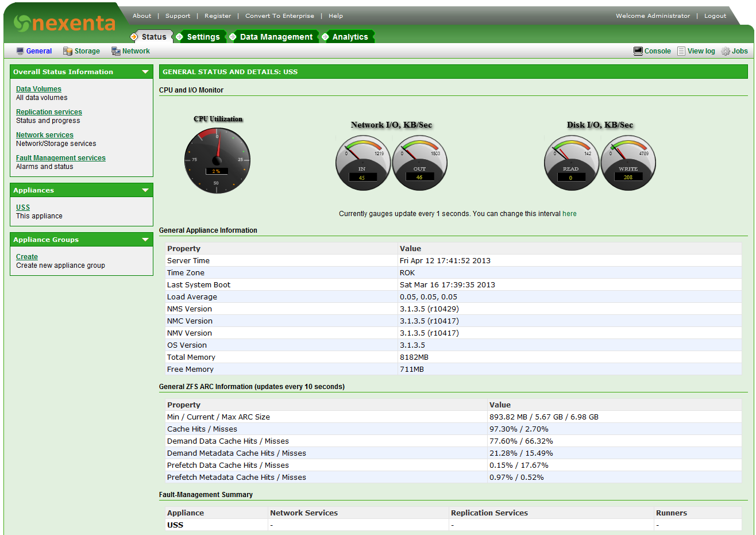Image resolution: width=756 pixels, height=535 pixels.
Task: Collapse the Appliance Groups panel arrow
Action: pos(145,240)
